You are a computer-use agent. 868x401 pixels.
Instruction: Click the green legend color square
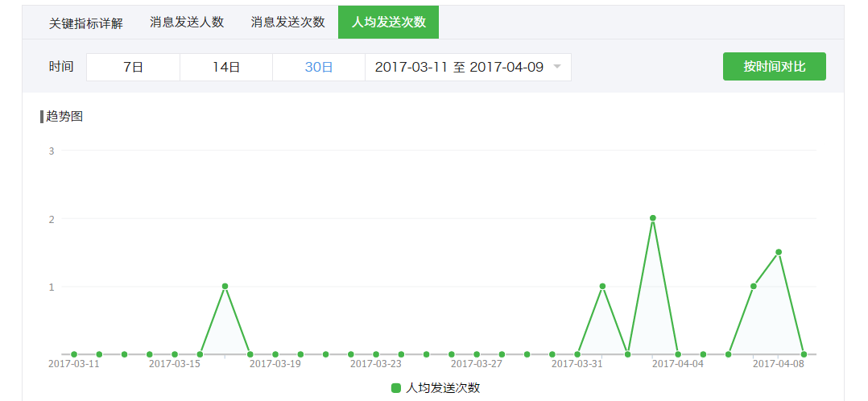(x=396, y=387)
